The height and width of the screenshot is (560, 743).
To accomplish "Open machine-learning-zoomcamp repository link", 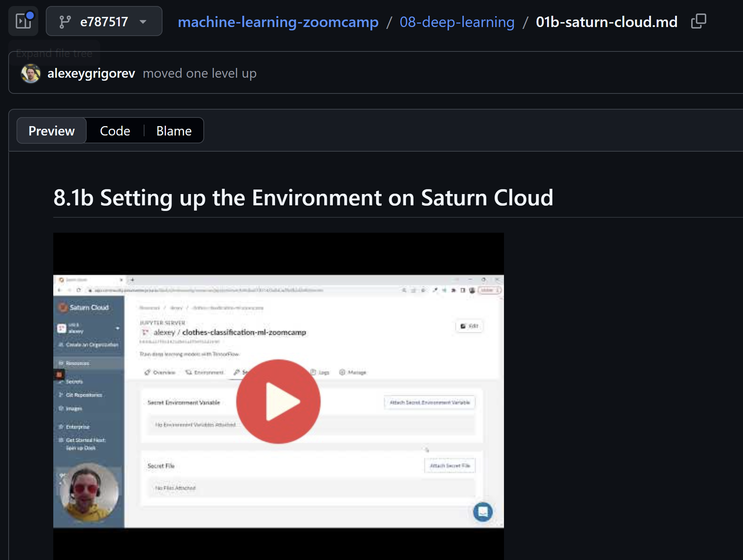I will click(278, 22).
